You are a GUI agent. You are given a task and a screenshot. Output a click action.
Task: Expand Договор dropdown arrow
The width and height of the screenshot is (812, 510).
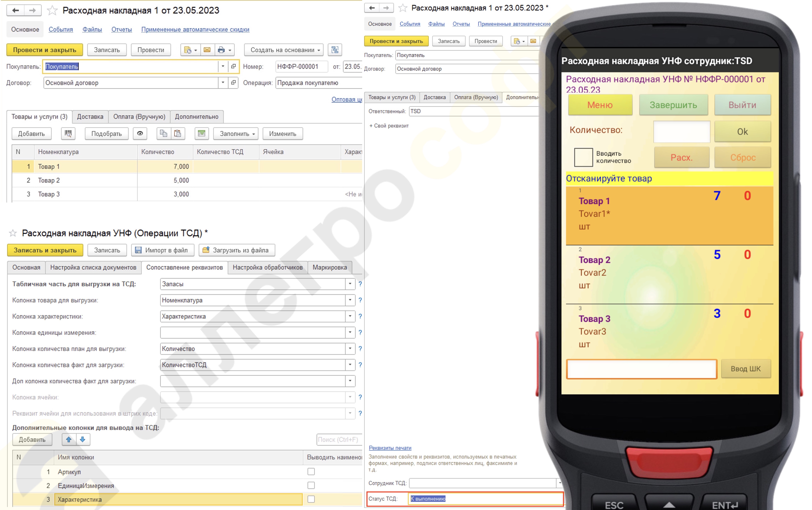pyautogui.click(x=223, y=83)
